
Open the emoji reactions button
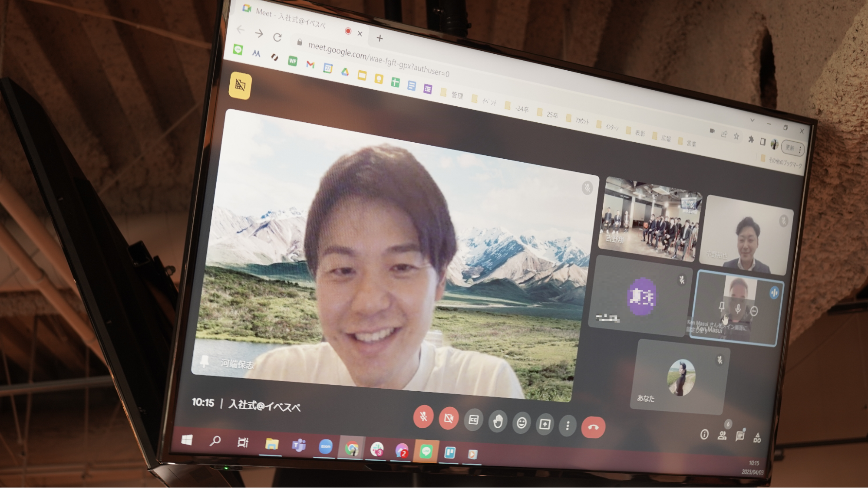[521, 422]
